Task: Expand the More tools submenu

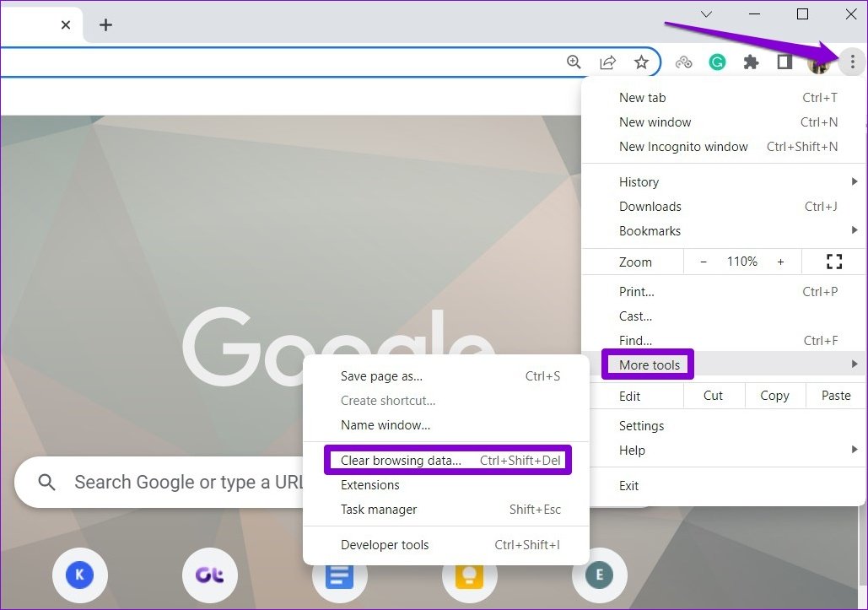Action: (724, 364)
